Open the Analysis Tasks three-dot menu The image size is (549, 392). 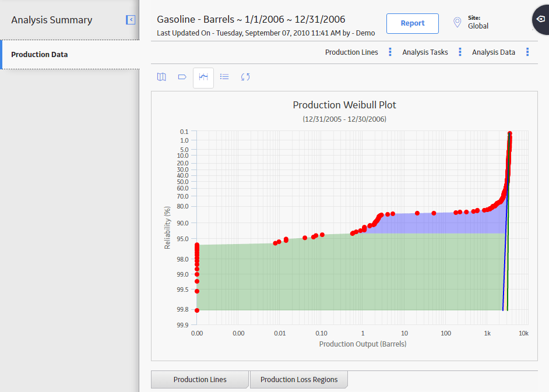[x=460, y=52]
